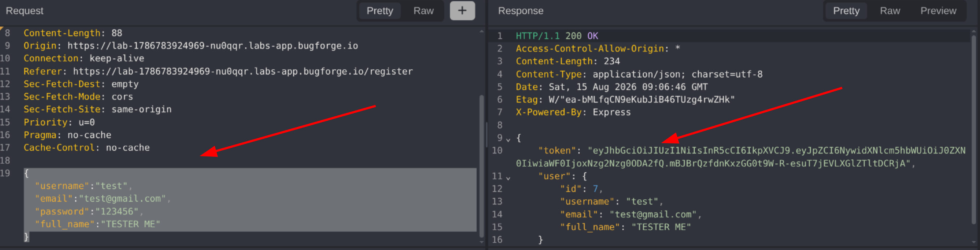Click the HTTP/1.1 200 OK status line
This screenshot has width=980, height=250.
(x=557, y=36)
